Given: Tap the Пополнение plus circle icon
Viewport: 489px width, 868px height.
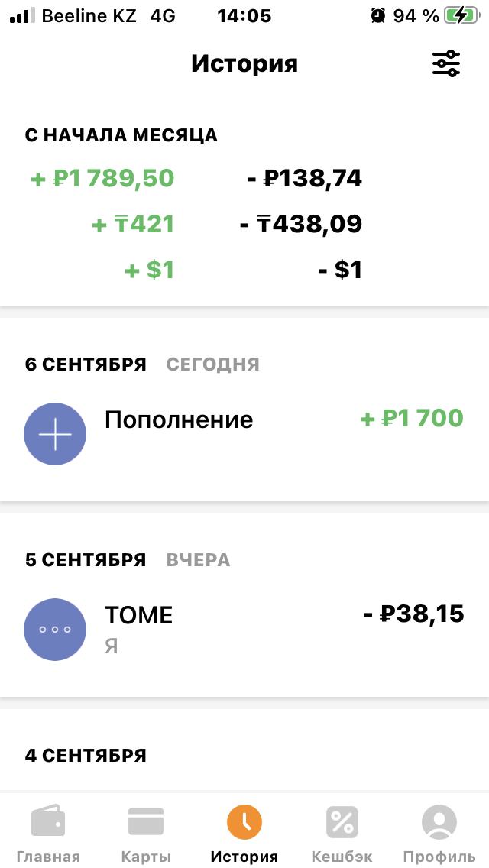Looking at the screenshot, I should [55, 434].
